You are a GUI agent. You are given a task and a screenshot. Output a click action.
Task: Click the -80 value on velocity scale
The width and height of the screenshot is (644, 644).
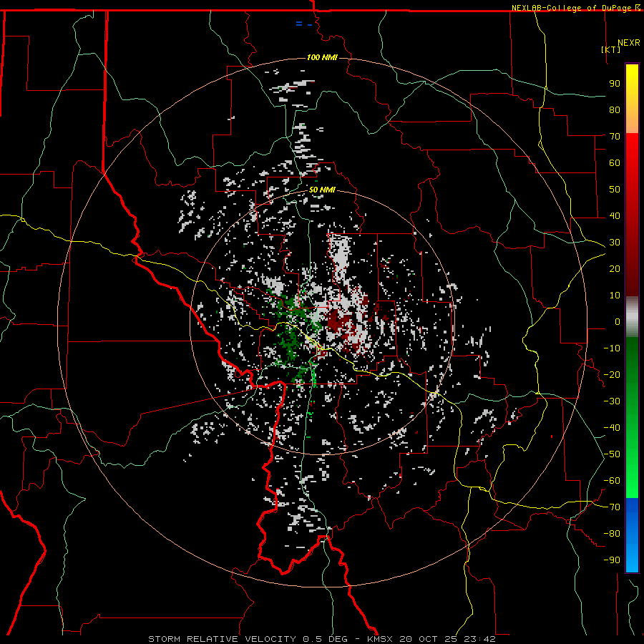coord(612,534)
